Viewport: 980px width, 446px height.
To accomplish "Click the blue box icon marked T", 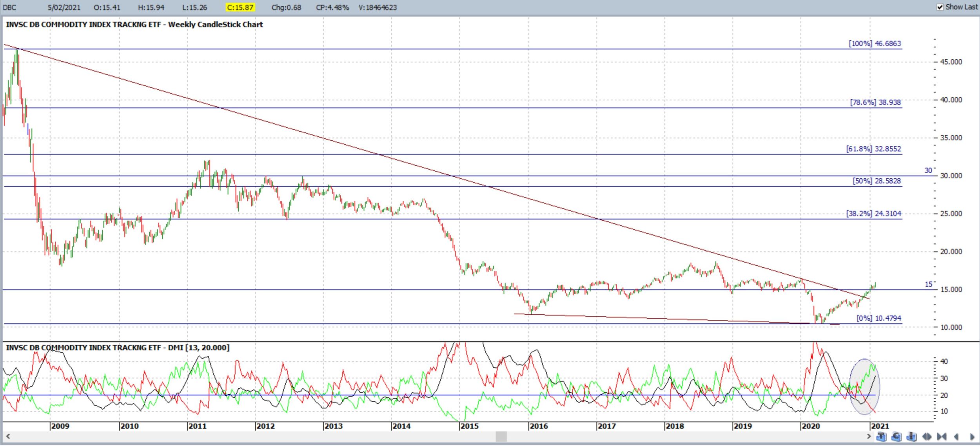I will 882,436.
